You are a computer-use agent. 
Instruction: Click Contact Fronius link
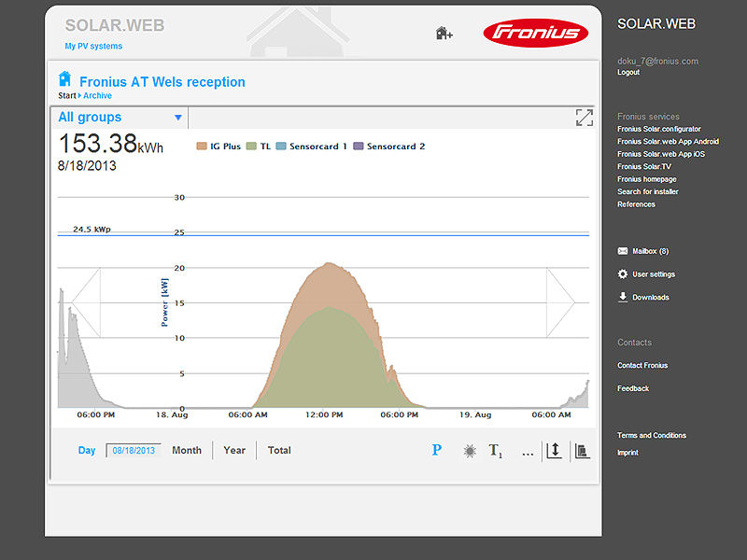[x=642, y=365]
